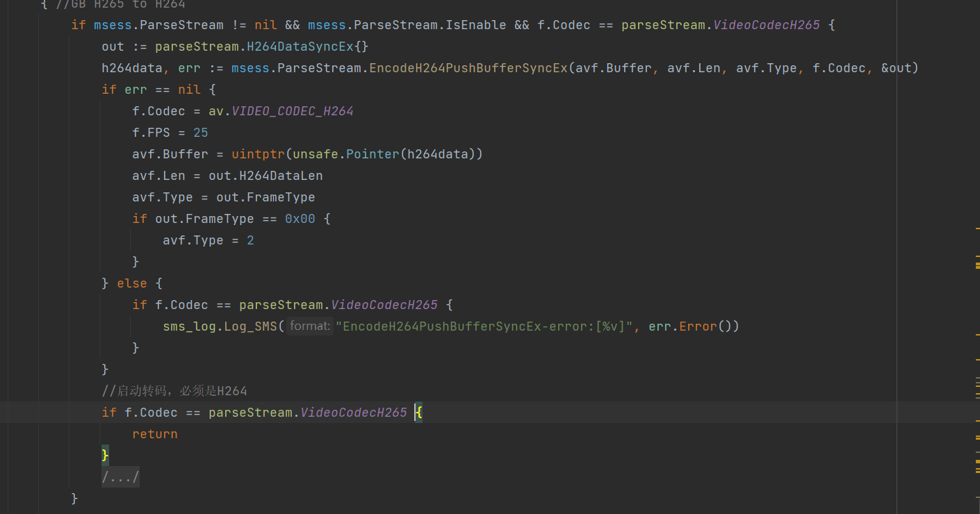Click the VIDEO_CODEC_H264 constant
Viewport: 980px width, 514px height.
(292, 111)
